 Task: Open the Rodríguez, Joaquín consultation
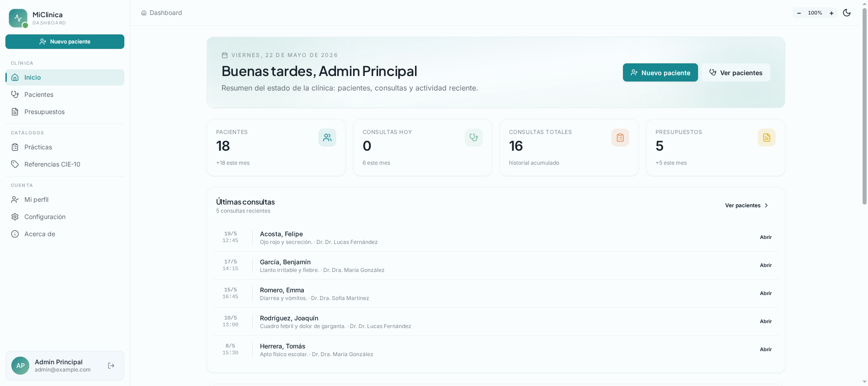tap(766, 321)
